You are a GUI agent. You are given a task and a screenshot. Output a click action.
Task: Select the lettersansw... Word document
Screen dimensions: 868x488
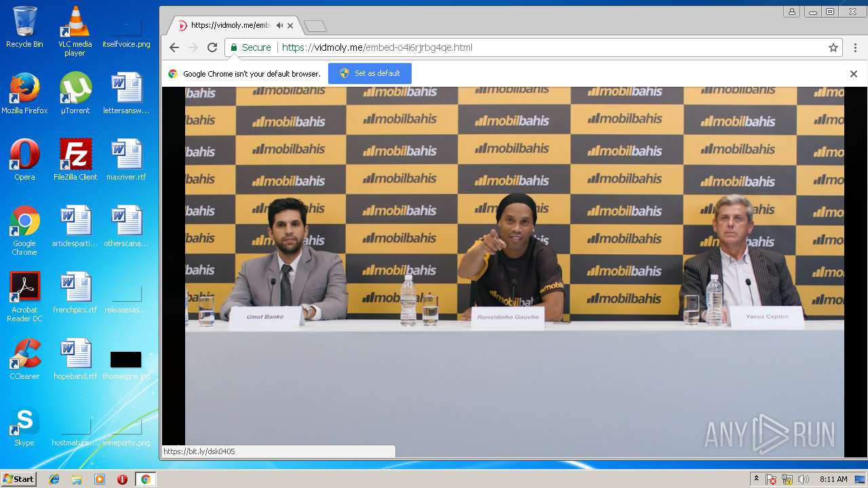click(x=126, y=93)
